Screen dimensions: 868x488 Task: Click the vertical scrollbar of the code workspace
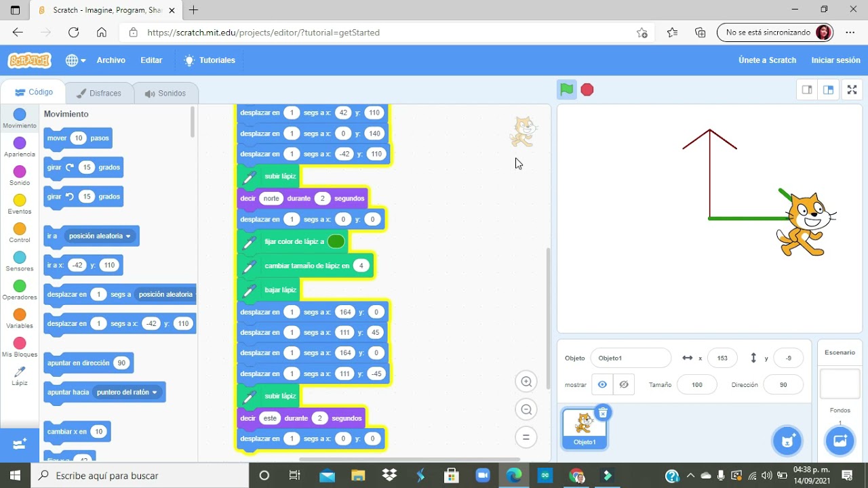(x=547, y=319)
